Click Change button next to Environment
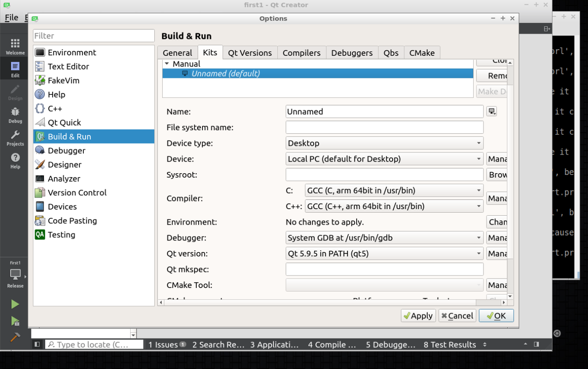588x369 pixels. [497, 222]
